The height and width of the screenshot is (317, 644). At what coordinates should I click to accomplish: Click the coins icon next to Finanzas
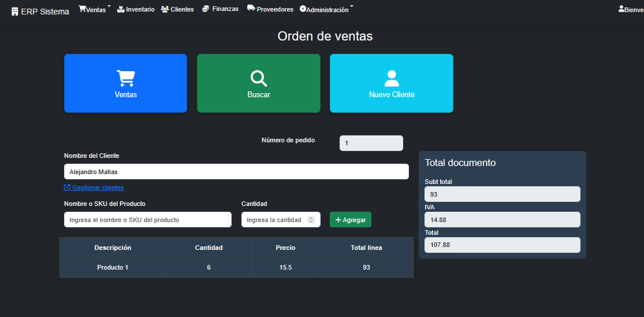[x=206, y=9]
